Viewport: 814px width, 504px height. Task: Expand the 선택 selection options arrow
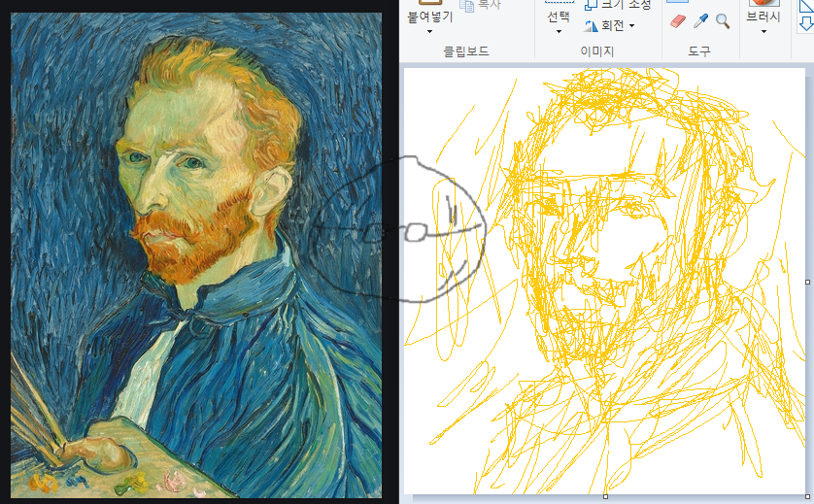[559, 32]
